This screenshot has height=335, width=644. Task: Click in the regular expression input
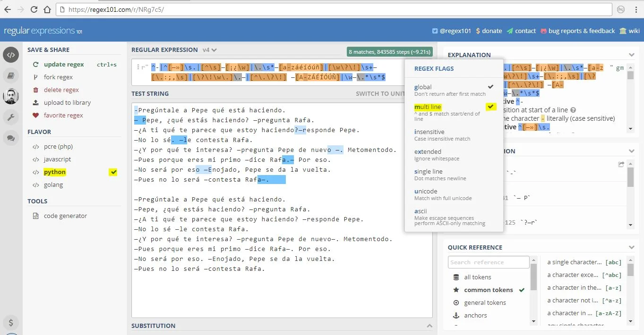click(282, 72)
